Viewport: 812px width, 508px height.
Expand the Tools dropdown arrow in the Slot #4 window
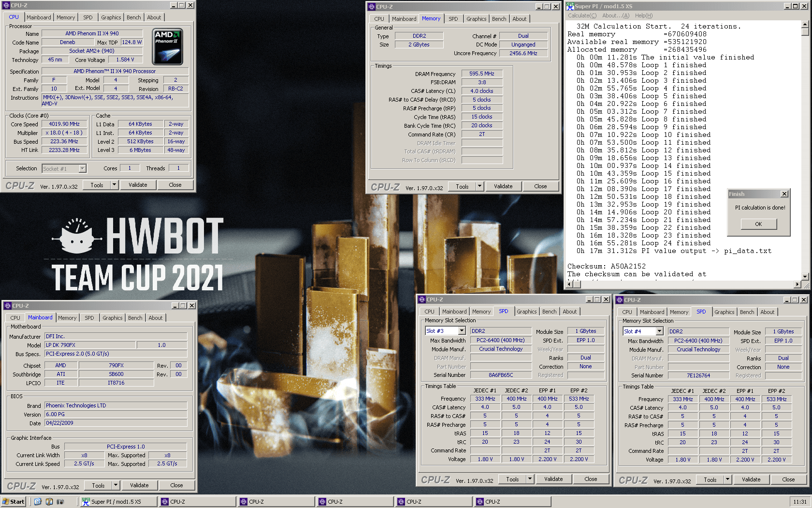(x=727, y=479)
